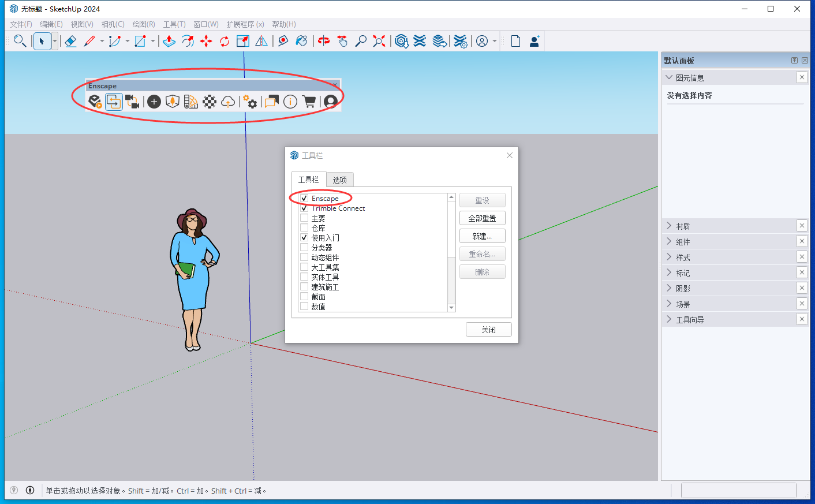
Task: Expand the 组件 panel
Action: click(669, 241)
